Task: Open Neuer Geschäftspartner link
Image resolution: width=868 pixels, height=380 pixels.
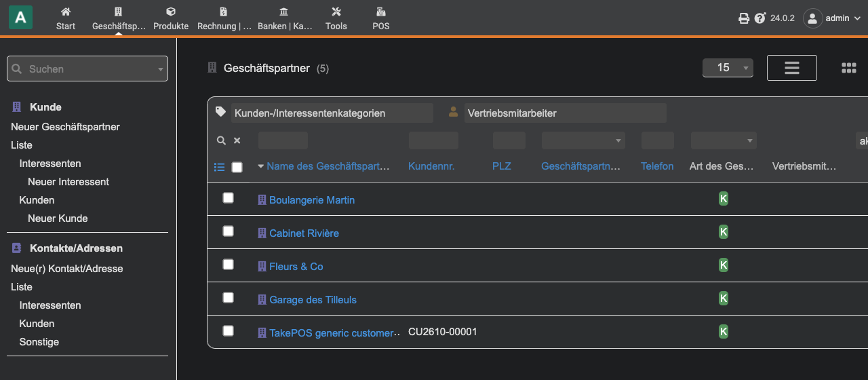Action: click(65, 127)
